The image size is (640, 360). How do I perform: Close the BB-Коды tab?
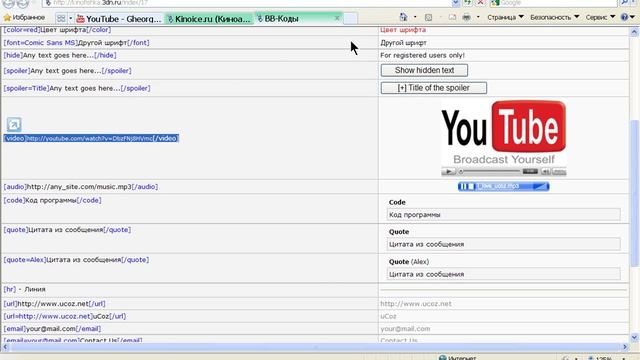point(337,18)
